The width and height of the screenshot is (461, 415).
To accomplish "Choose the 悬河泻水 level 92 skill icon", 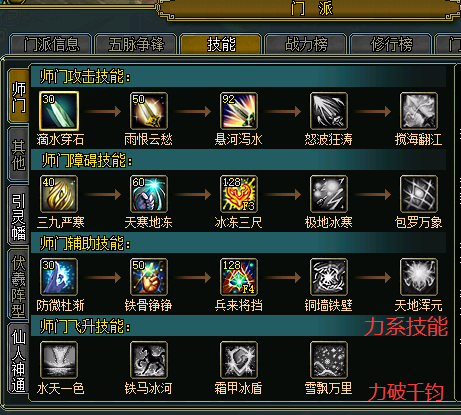I will (x=239, y=111).
